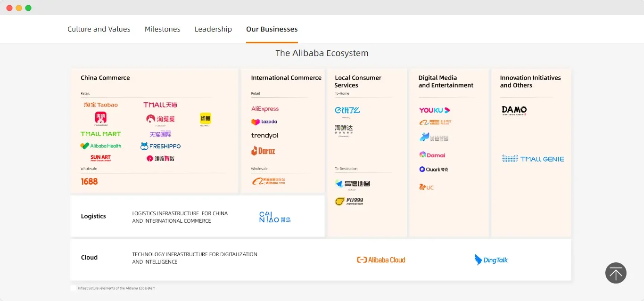Click the scroll-to-top circle button

[616, 273]
